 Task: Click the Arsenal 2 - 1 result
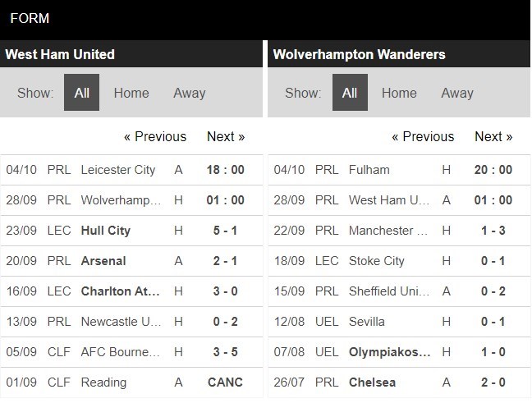[x=224, y=261]
